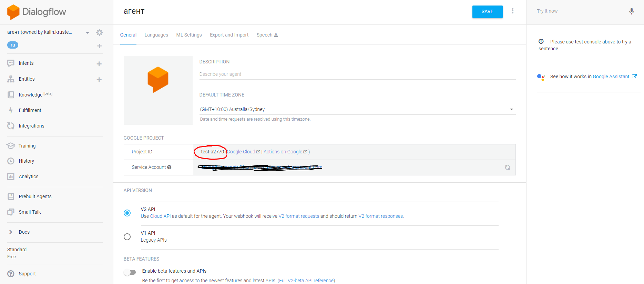The width and height of the screenshot is (644, 284).
Task: Switch to the Languages tab
Action: 156,35
